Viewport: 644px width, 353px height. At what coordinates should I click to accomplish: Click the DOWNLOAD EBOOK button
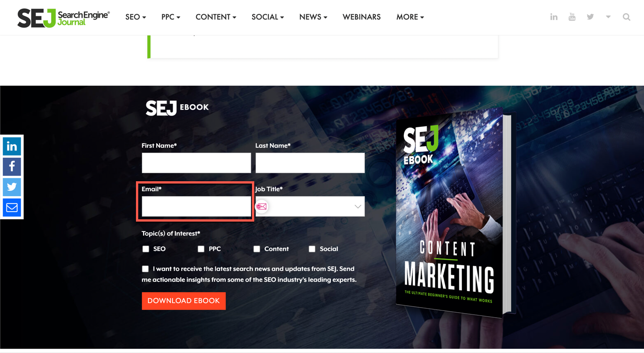(x=184, y=301)
